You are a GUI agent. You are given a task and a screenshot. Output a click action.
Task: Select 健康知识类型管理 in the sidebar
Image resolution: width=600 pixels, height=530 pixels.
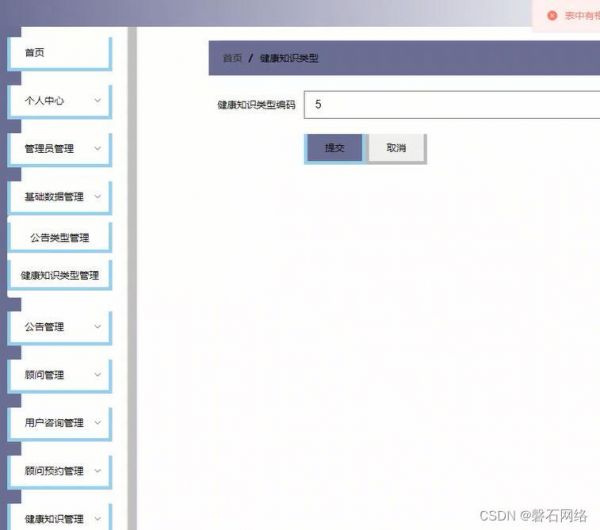(x=60, y=275)
